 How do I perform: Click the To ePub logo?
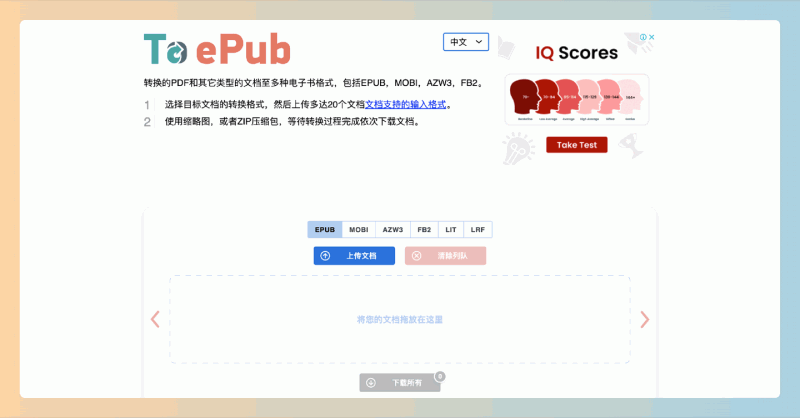(217, 49)
